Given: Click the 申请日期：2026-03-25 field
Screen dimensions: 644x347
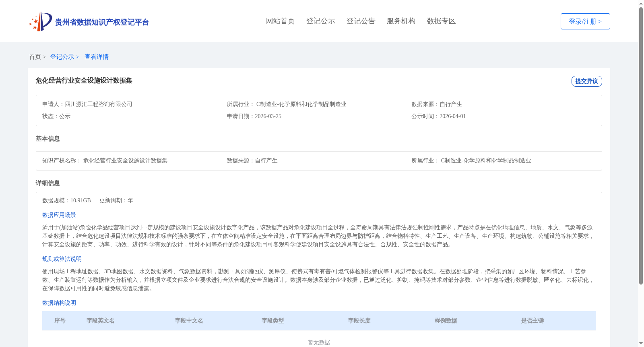Looking at the screenshot, I should 254,116.
